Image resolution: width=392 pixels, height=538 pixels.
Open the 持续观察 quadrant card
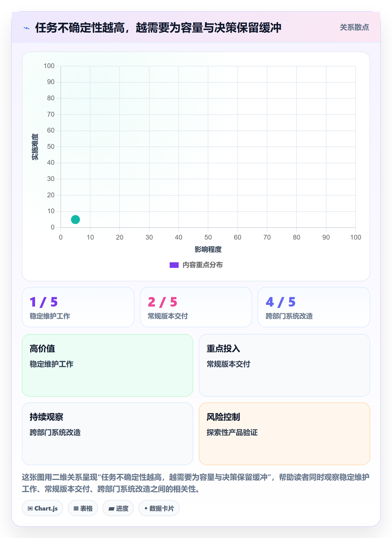(108, 434)
